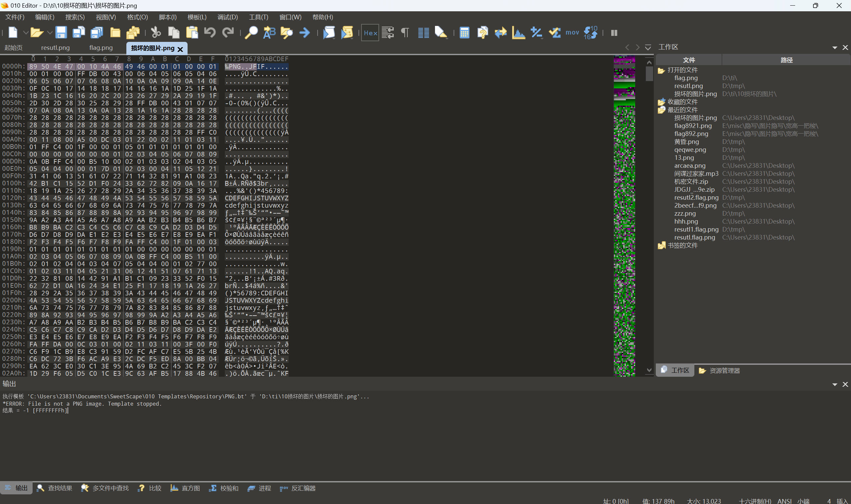
Task: Open the Checksum sigma tool
Action: coord(555,33)
